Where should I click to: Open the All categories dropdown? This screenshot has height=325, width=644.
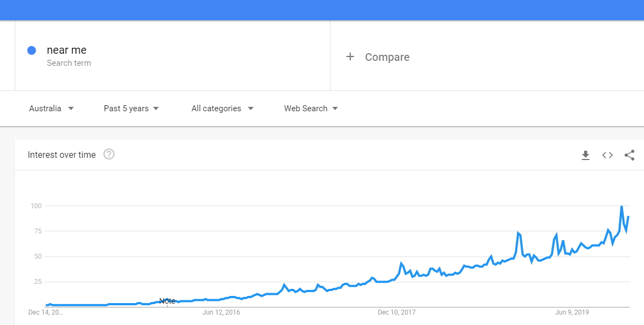click(222, 109)
